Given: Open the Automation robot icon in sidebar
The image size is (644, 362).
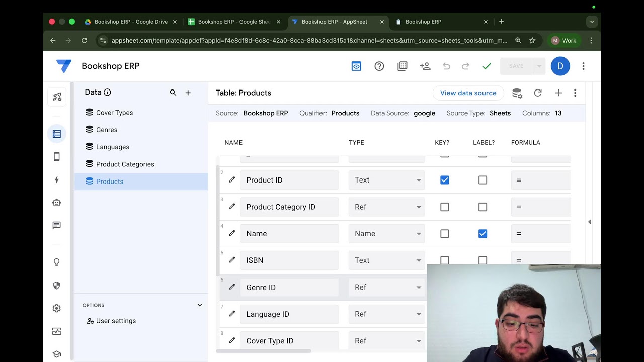Looking at the screenshot, I should [x=57, y=203].
